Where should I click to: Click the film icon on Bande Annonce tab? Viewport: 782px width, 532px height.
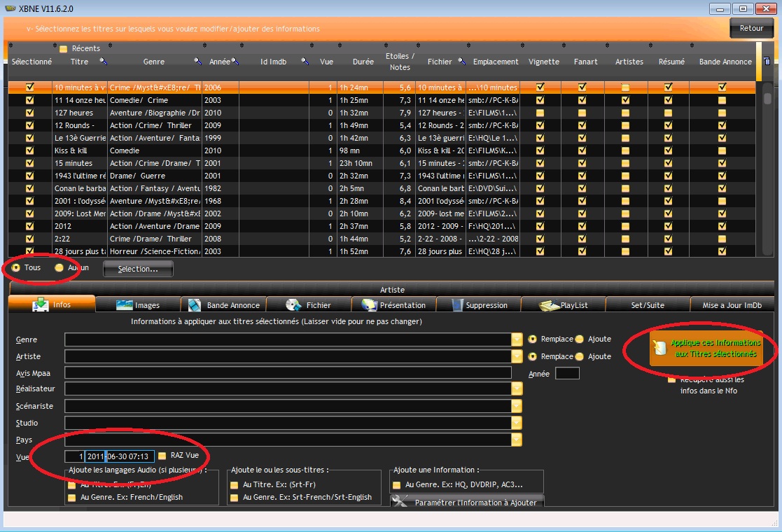coord(193,305)
